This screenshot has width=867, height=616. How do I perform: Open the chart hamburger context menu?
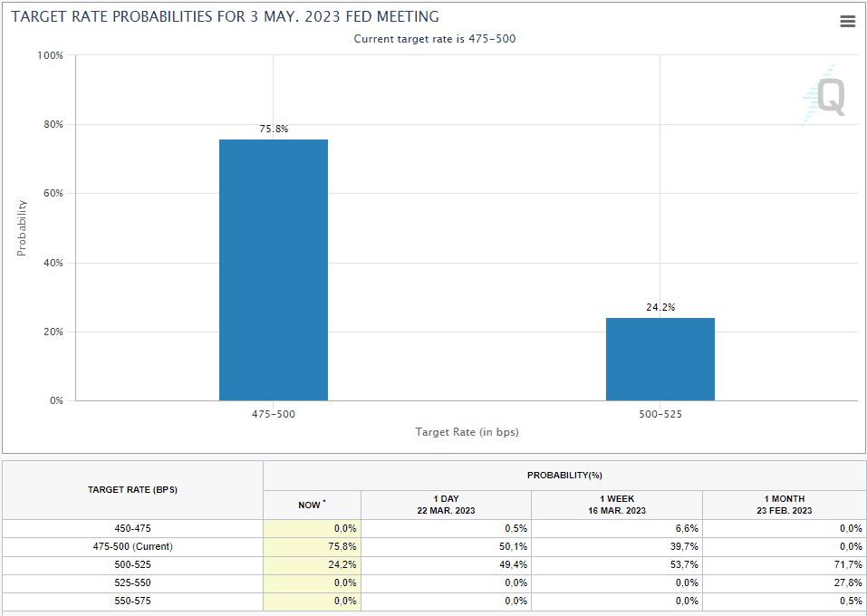point(847,22)
